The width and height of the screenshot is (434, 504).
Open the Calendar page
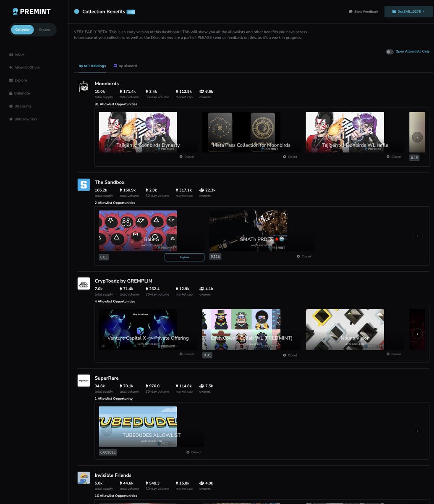coord(20,93)
